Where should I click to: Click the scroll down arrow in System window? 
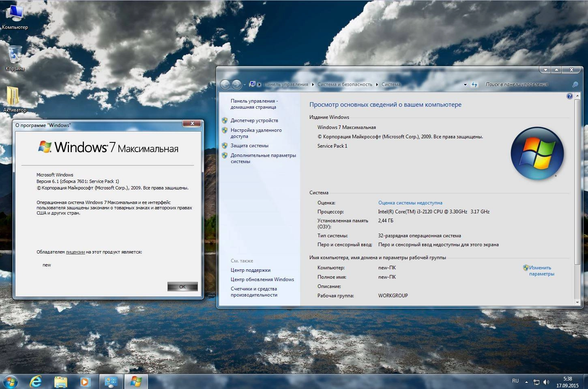point(577,303)
